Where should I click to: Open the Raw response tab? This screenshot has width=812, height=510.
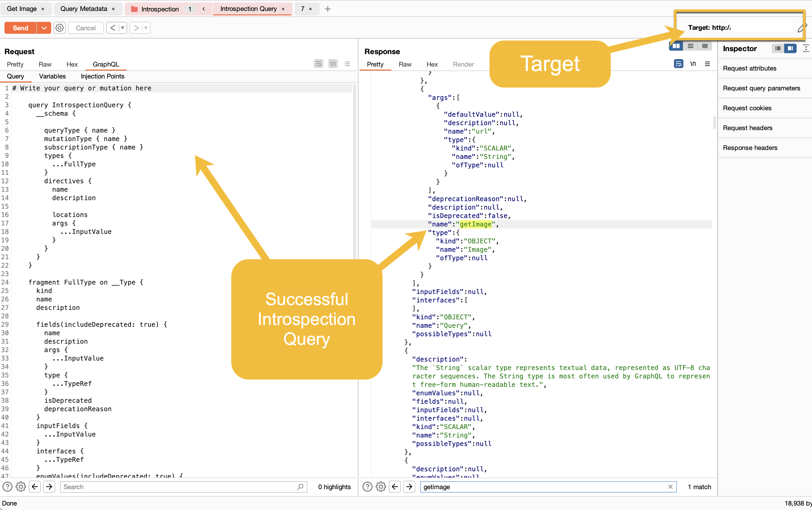(x=405, y=64)
